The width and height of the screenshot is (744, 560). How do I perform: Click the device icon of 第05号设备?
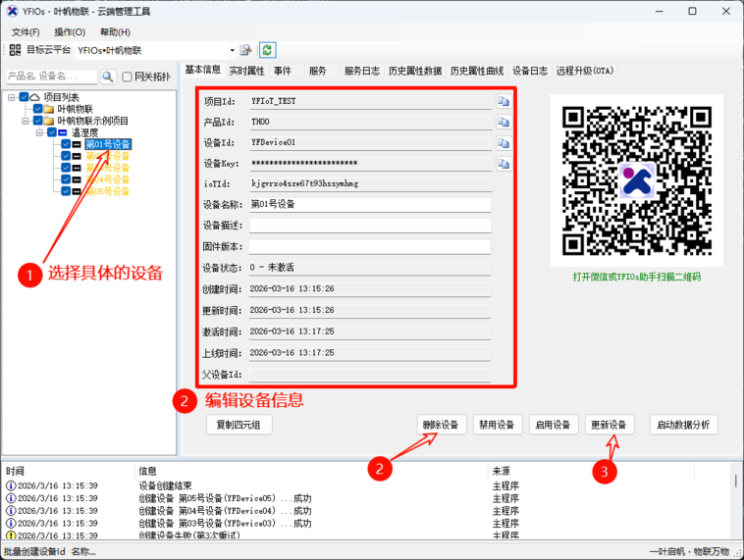pos(77,191)
